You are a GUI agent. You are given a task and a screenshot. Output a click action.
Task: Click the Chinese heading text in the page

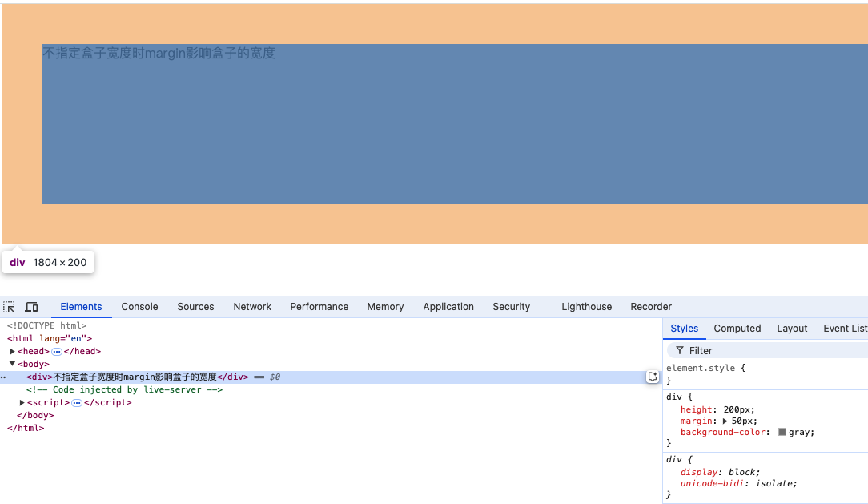[159, 53]
